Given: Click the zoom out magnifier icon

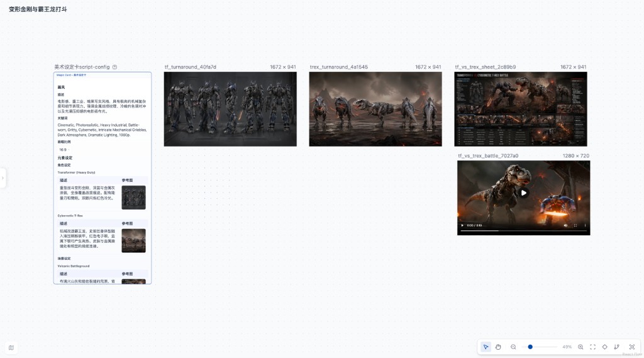Looking at the screenshot, I should pos(513,347).
